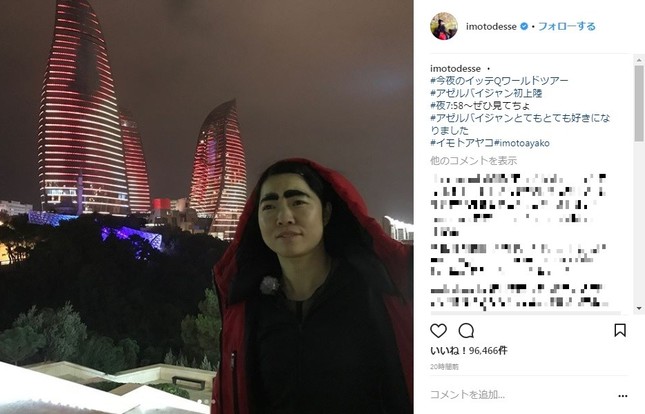Click the heart like icon
The height and width of the screenshot is (414, 645).
pos(439,330)
